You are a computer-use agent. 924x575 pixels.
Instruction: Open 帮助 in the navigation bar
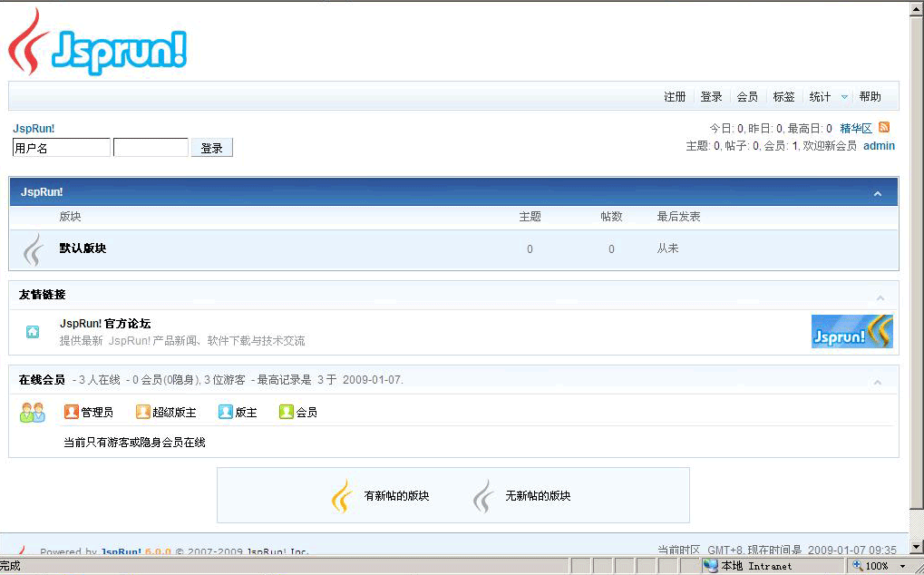[870, 97]
